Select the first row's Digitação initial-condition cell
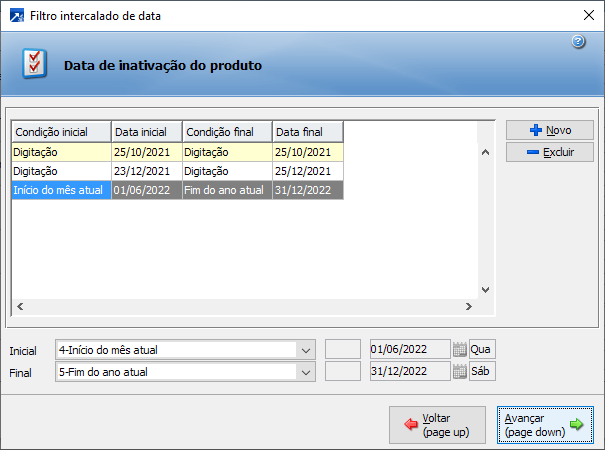The height and width of the screenshot is (450, 605). coord(62,152)
